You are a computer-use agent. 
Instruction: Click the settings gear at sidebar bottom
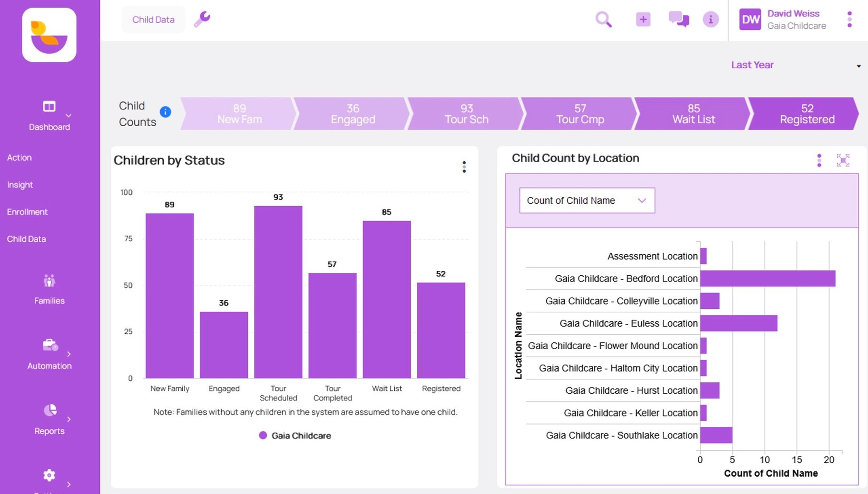49,475
